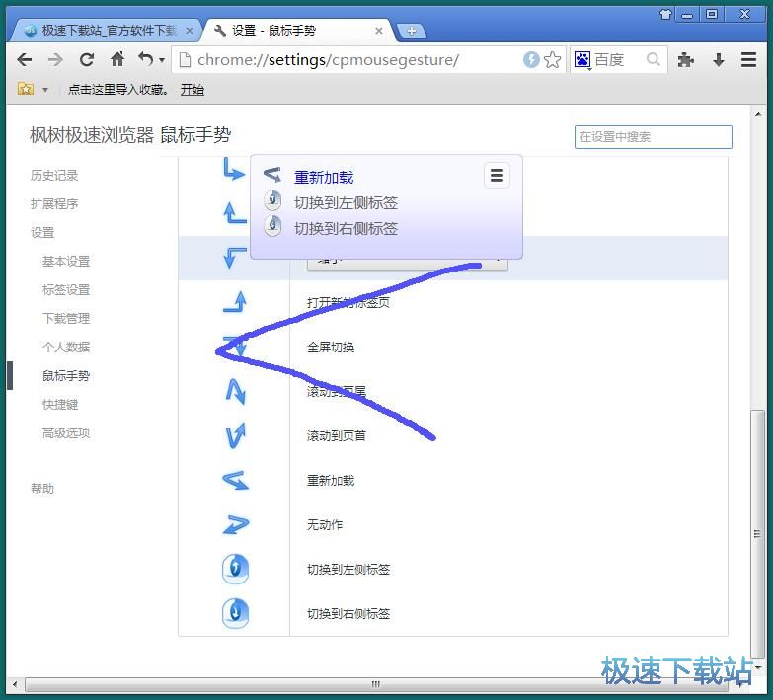773x700 pixels.
Task: Close the 设置 - 鼠标手势 tab
Action: [x=379, y=31]
